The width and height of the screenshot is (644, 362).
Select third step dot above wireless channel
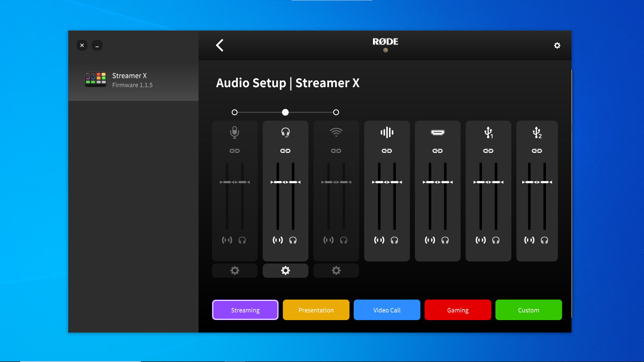(x=336, y=112)
